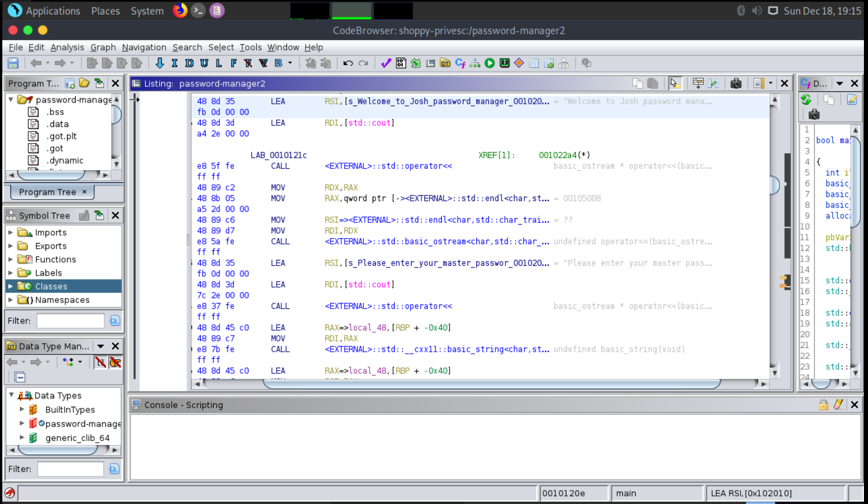Click the green Run script play icon
The height and width of the screenshot is (504, 868).
[x=490, y=63]
